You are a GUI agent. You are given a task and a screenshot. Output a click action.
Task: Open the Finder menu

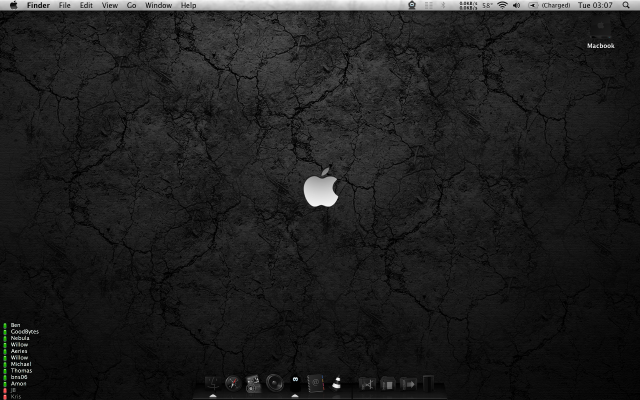pos(38,5)
